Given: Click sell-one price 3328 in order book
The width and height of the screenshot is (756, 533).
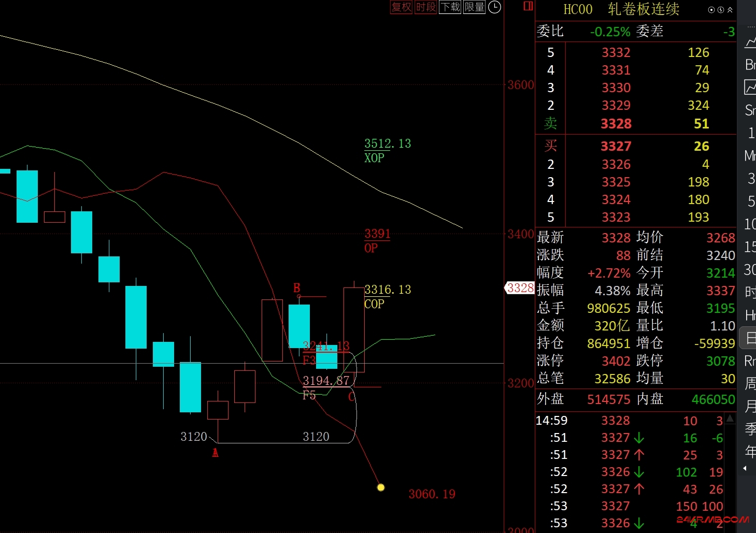Looking at the screenshot, I should [x=616, y=124].
